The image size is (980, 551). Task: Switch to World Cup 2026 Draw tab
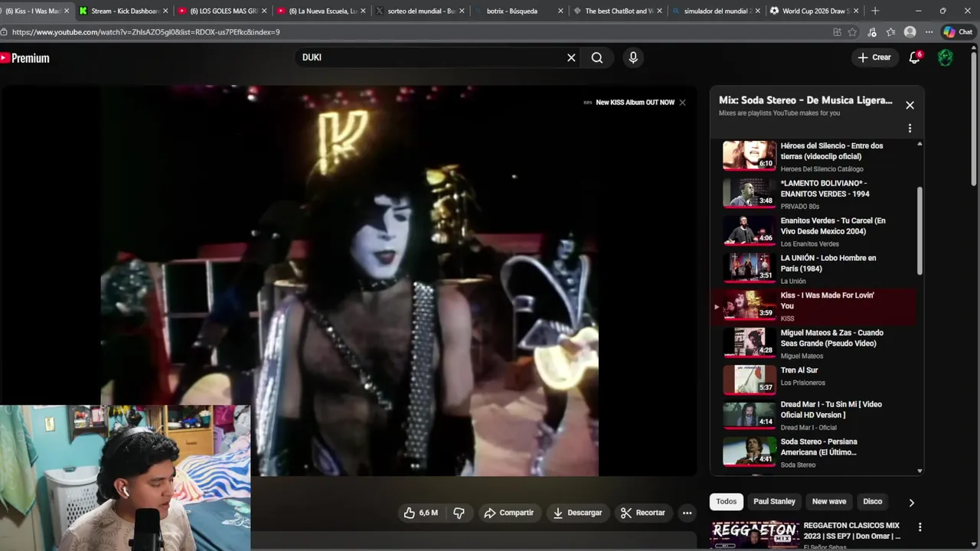coord(815,11)
